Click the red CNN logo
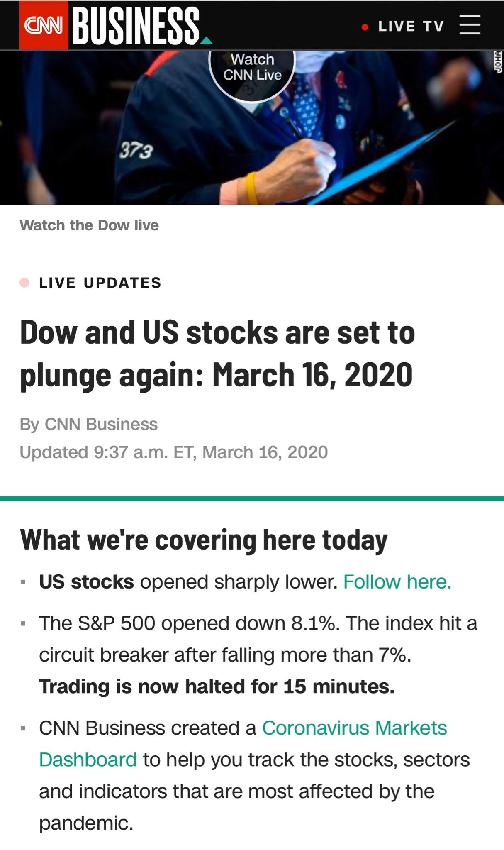The height and width of the screenshot is (850, 504). 44,25
